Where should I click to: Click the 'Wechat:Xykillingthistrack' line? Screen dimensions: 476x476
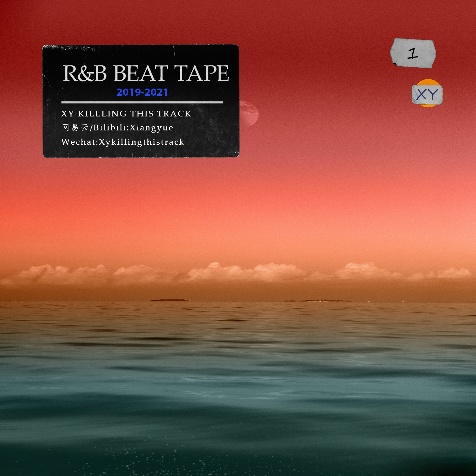123,142
